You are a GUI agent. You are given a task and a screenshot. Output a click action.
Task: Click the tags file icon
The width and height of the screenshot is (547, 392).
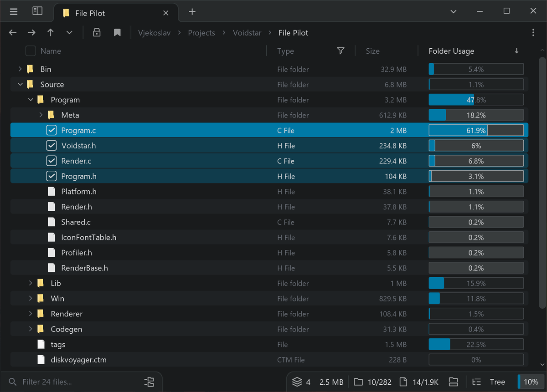point(41,344)
